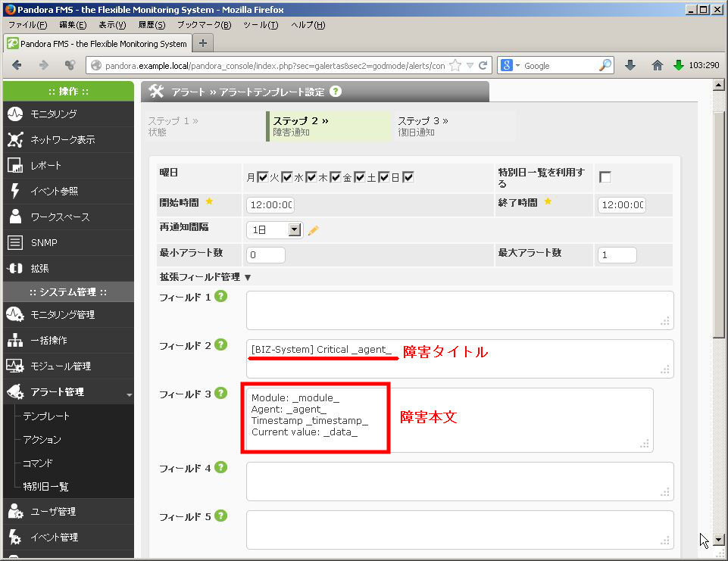Toggle the 土 (Saturday) checkbox
728x561 pixels.
coord(383,177)
